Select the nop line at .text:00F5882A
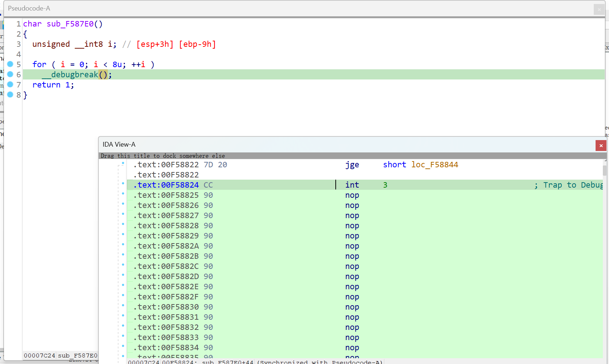The height and width of the screenshot is (364, 609). [x=365, y=246]
